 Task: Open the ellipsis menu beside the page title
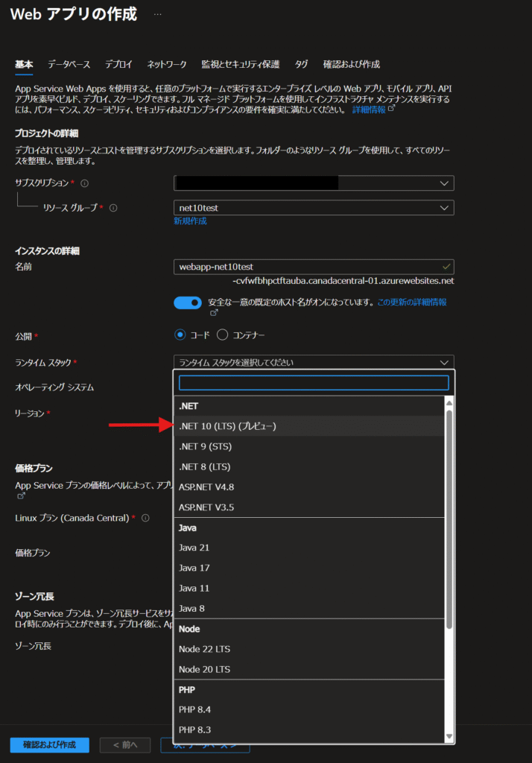(x=157, y=14)
